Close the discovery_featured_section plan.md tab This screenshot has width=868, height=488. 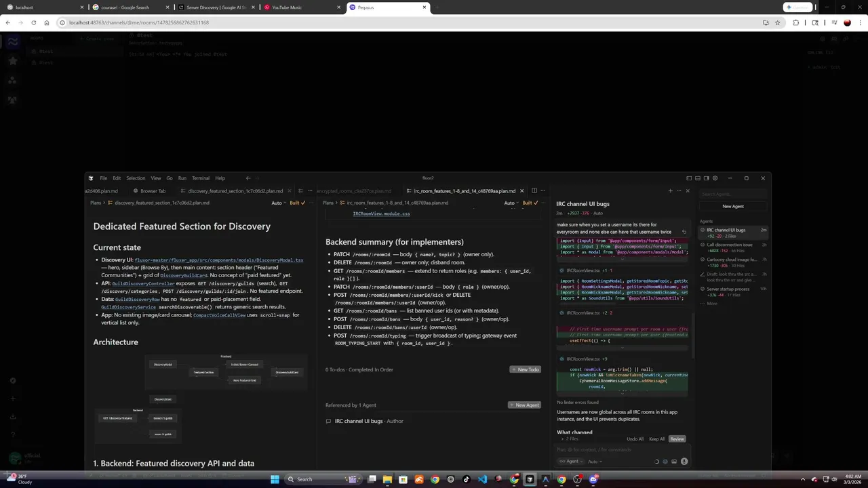290,191
